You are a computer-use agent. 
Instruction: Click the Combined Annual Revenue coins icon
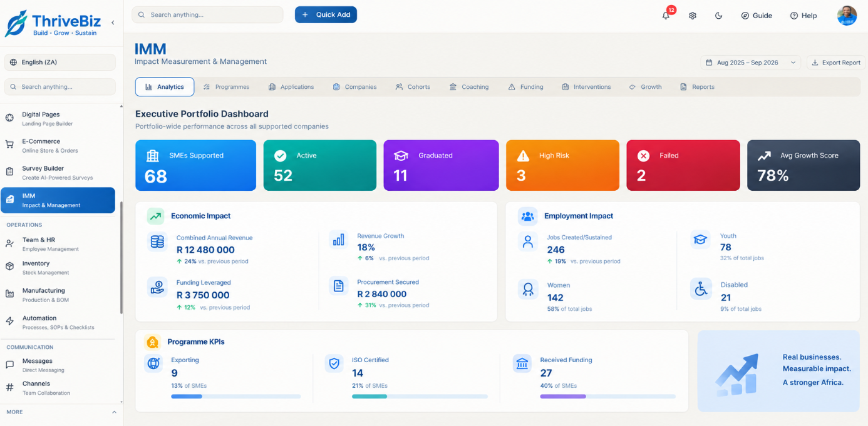(157, 241)
